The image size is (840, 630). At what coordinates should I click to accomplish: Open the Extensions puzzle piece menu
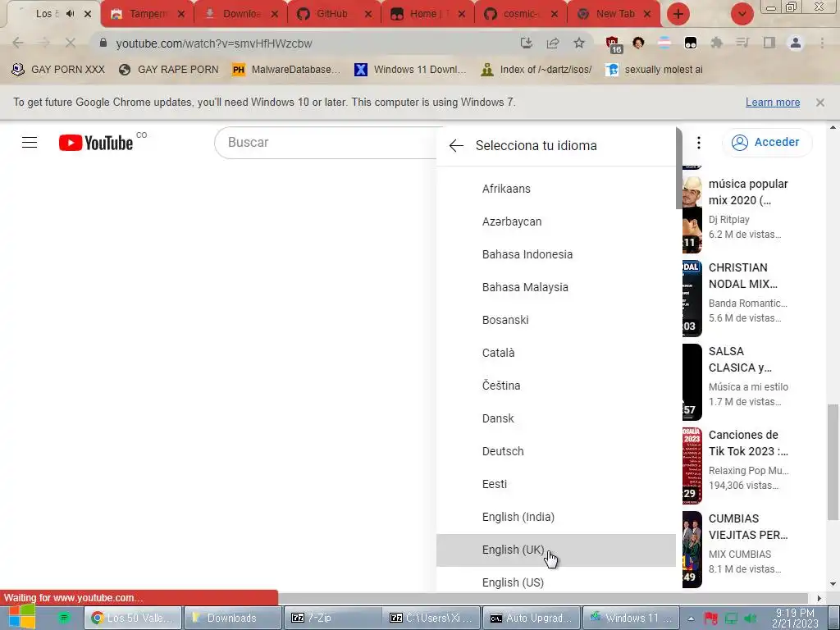click(x=717, y=43)
